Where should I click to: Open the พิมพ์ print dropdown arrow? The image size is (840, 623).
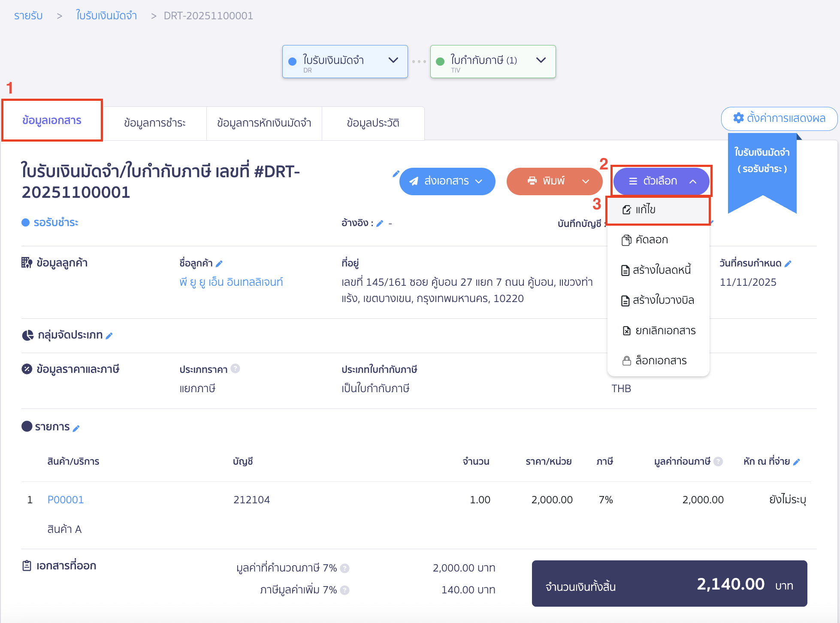[x=586, y=181]
